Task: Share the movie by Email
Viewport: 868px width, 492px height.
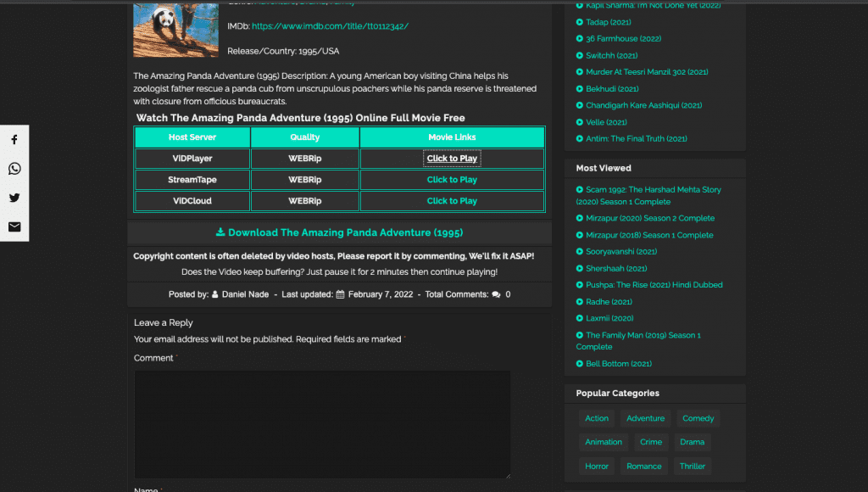Action: 14,226
